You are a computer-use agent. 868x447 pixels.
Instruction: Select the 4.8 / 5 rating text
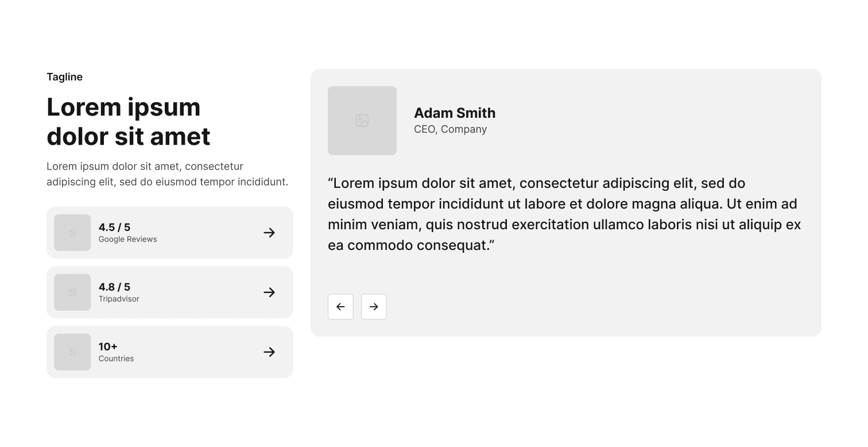[x=114, y=287]
